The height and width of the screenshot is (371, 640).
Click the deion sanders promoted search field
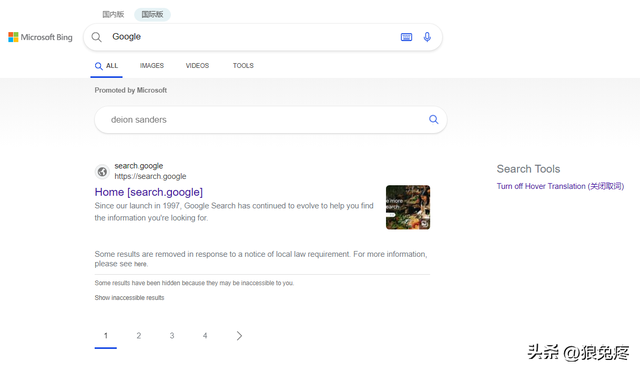271,120
